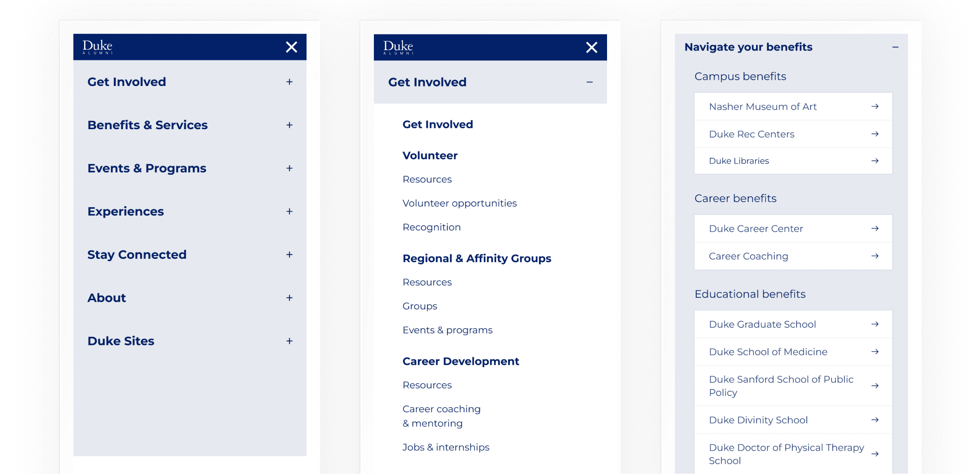Click arrow icon for Duke Rec Centers

[875, 134]
